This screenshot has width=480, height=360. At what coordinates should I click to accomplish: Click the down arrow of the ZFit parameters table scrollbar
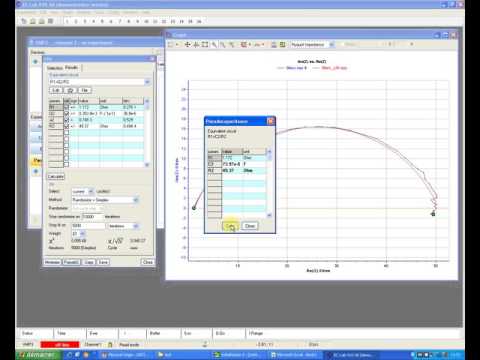point(147,165)
